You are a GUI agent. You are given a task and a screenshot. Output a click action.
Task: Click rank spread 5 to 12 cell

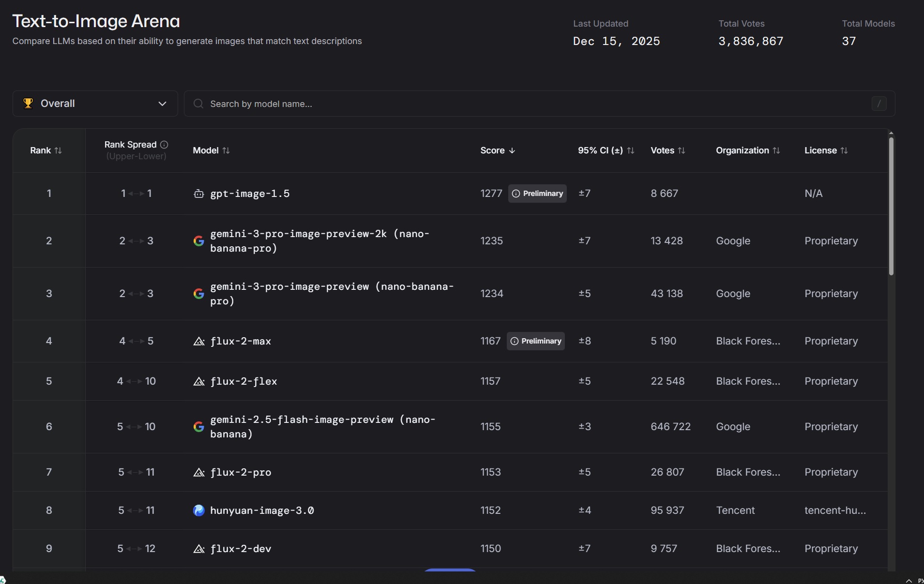(136, 549)
